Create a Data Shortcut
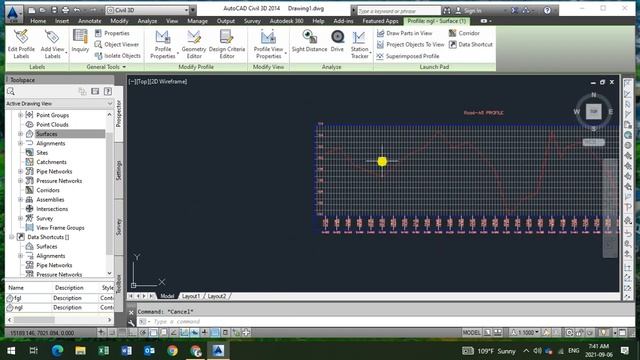 click(x=471, y=44)
